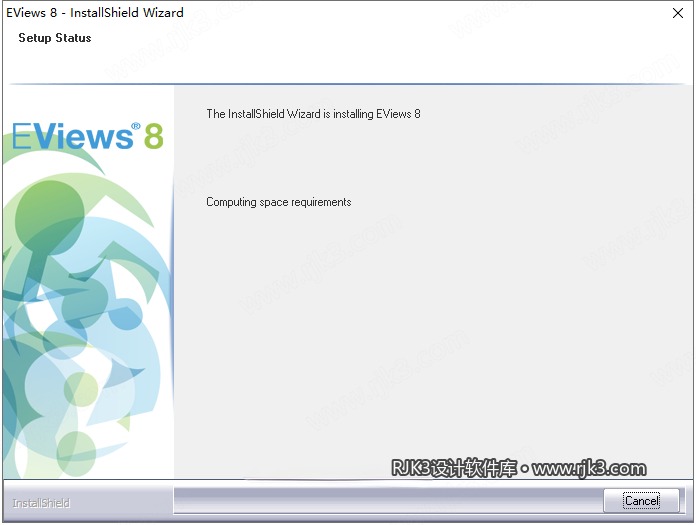
Task: Click the 'Setup Status' heading
Action: click(55, 38)
